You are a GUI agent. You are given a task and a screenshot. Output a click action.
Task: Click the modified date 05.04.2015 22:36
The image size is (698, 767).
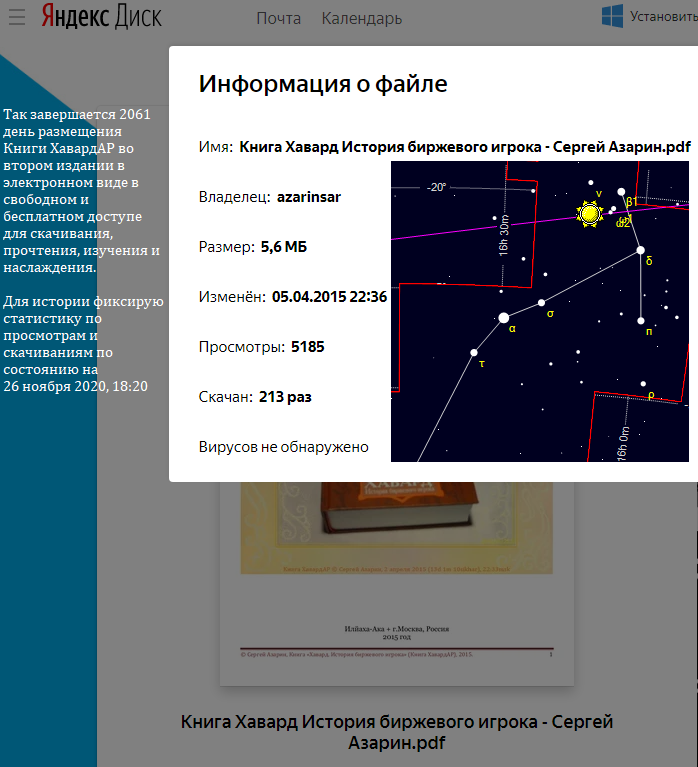click(x=329, y=297)
